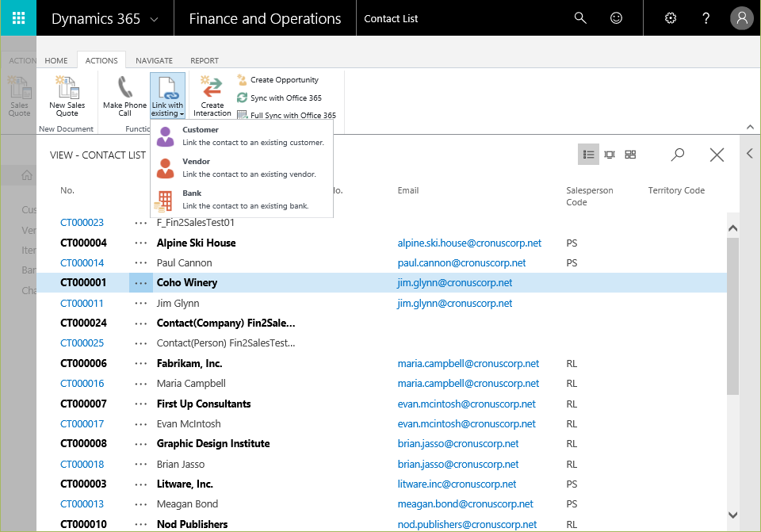Open contact CT000025
Image resolution: width=761 pixels, height=532 pixels.
point(82,343)
